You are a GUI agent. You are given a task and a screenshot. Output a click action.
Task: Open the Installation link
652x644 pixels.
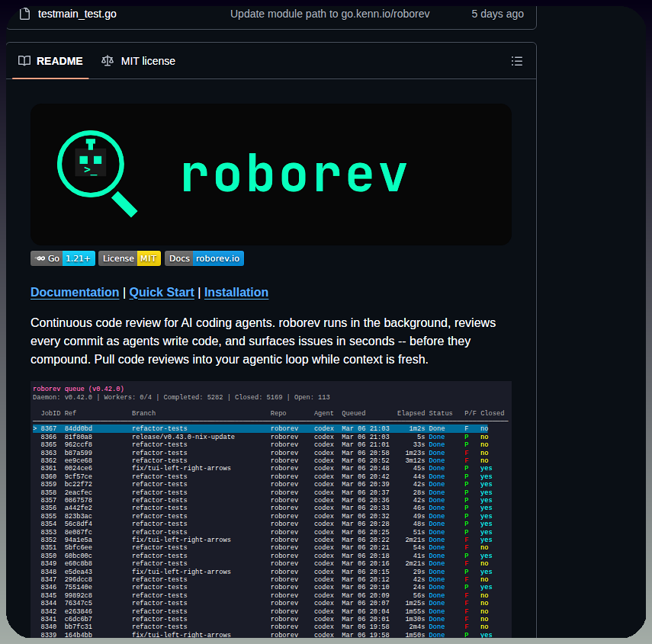[x=236, y=292]
